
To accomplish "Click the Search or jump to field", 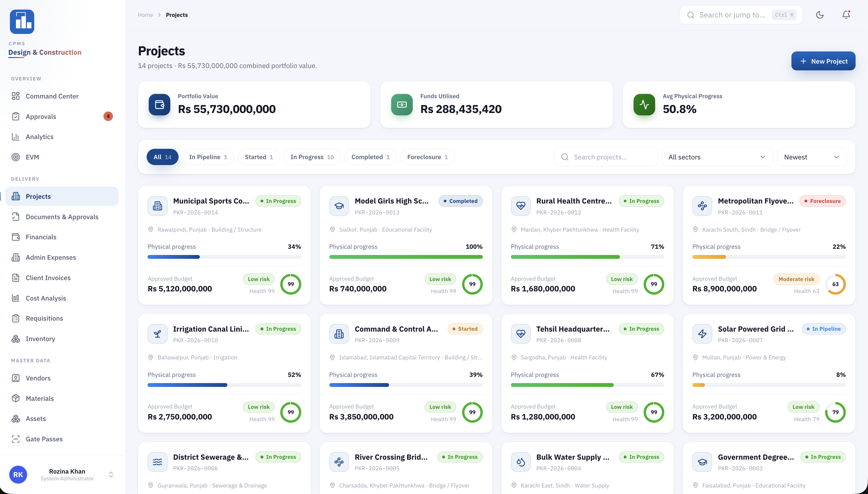I will click(741, 15).
